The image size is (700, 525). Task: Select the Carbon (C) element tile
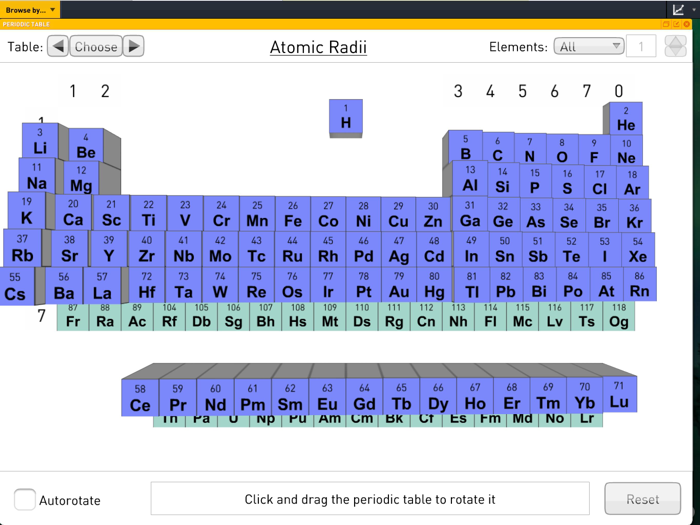coord(498,148)
